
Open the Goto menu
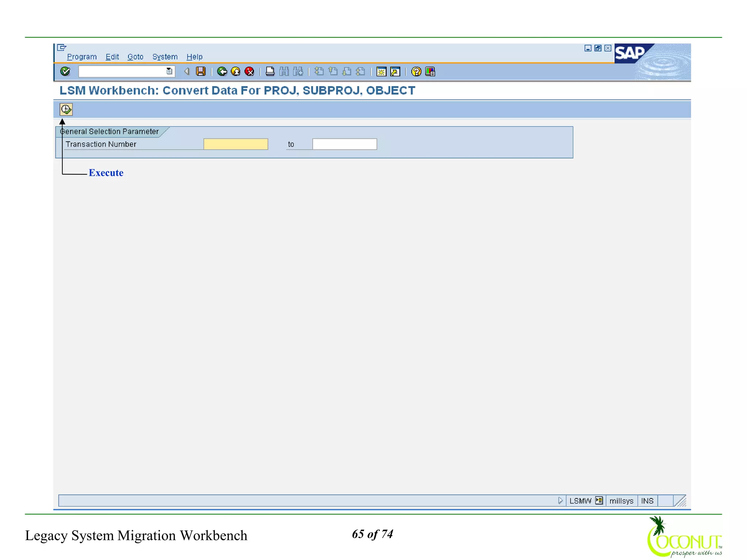tap(135, 57)
